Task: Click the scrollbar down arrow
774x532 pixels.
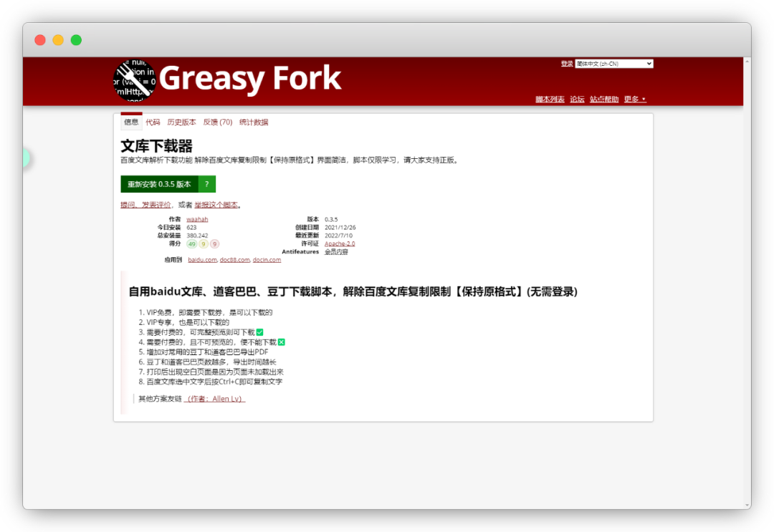Action: 747,506
